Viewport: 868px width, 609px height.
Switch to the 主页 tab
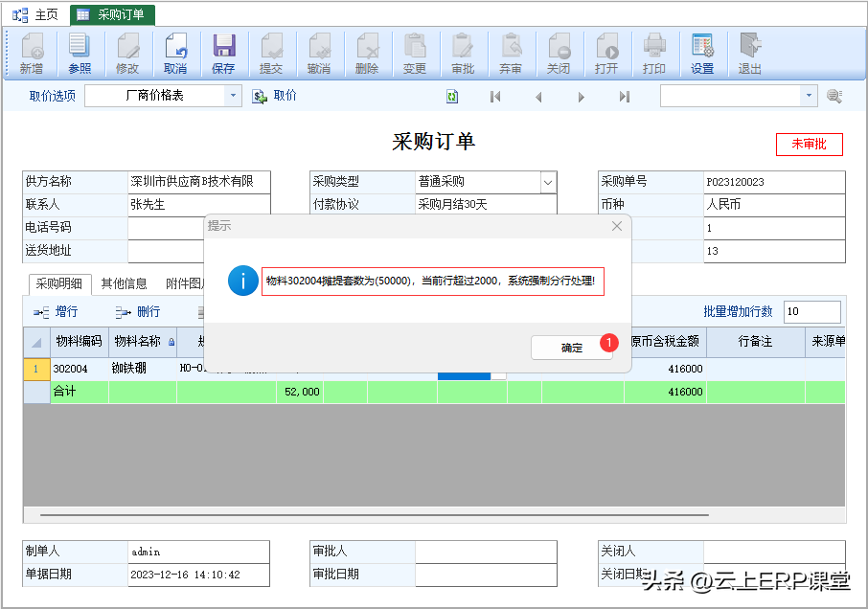[x=36, y=15]
